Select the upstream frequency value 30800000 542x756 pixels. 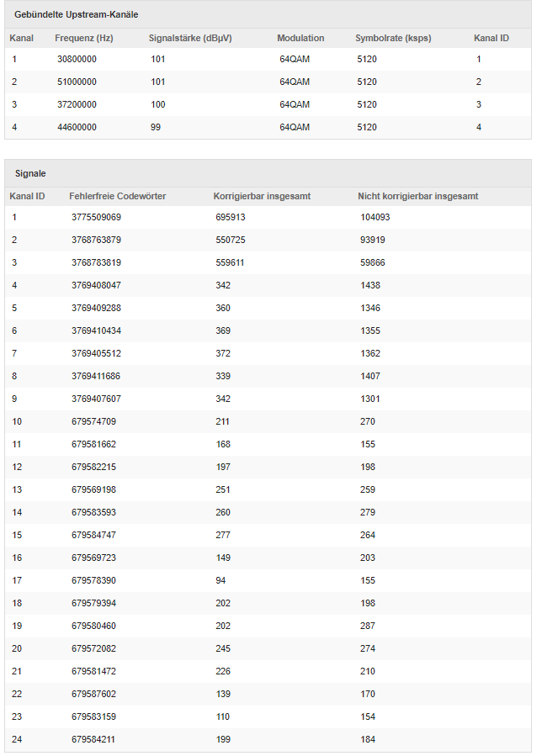77,60
